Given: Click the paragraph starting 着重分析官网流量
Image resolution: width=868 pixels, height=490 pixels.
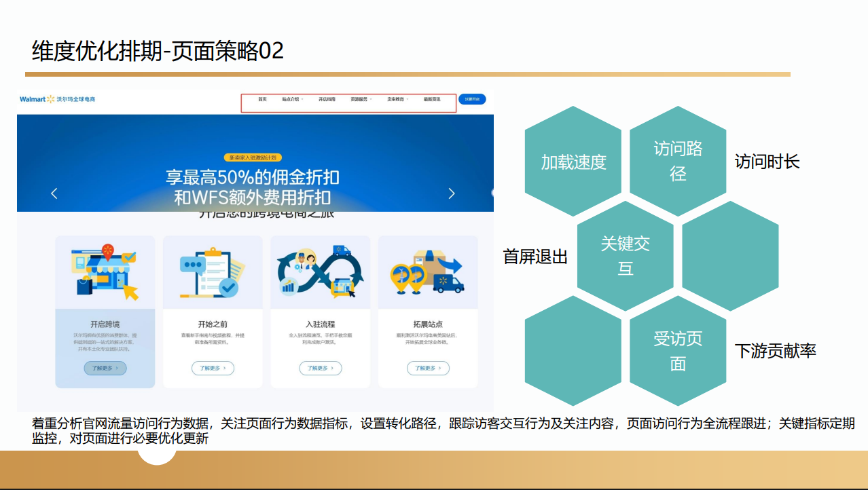Looking at the screenshot, I should pos(443,431).
